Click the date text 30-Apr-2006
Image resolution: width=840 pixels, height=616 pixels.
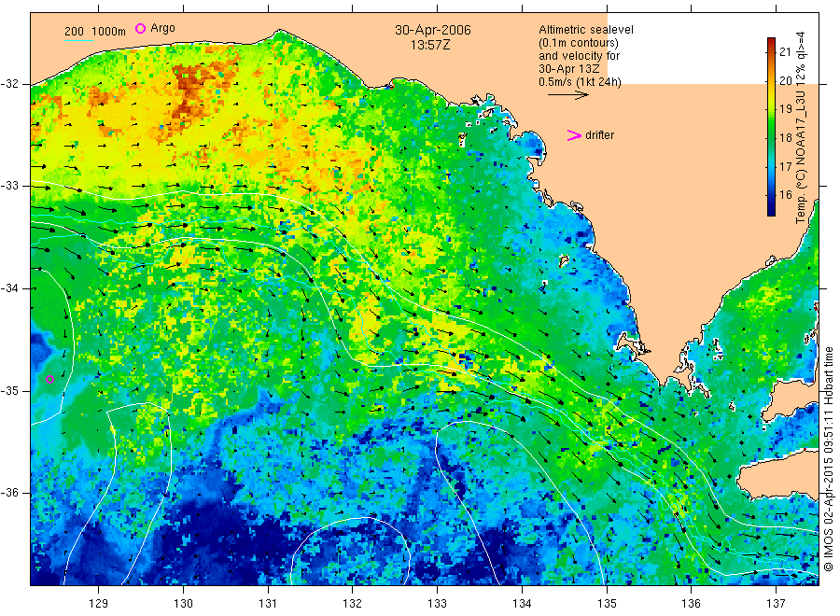[x=433, y=30]
